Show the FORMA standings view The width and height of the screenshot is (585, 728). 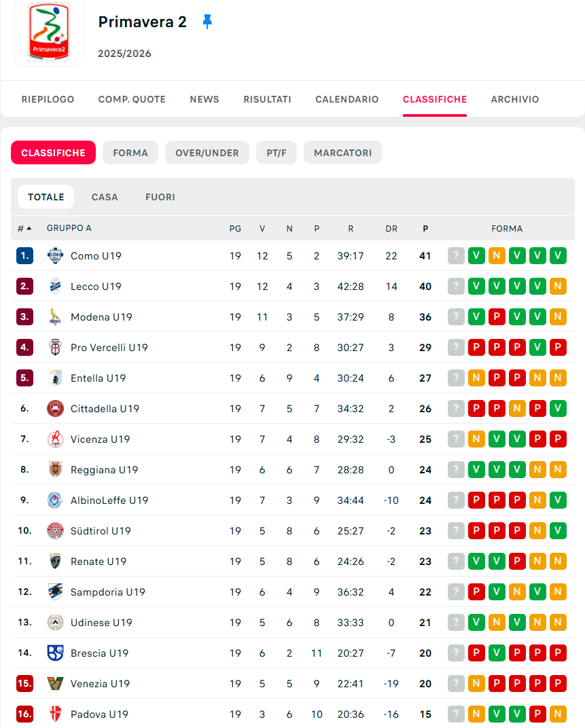coord(130,153)
